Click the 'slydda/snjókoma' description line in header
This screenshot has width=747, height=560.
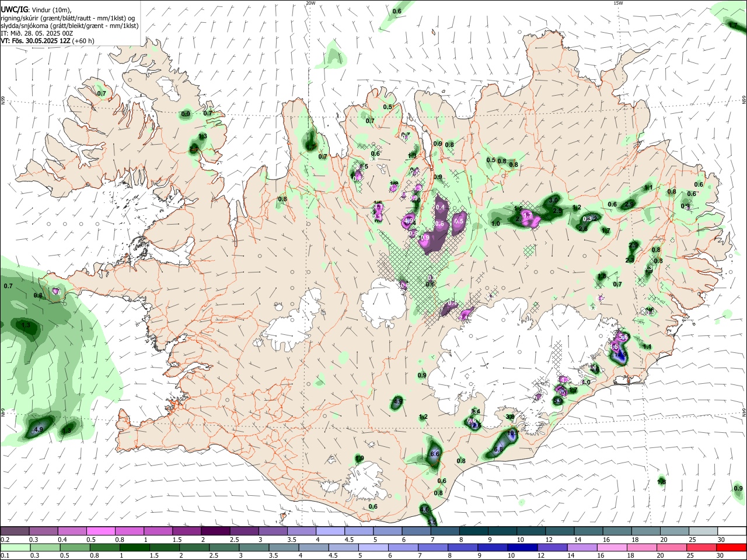[x=69, y=26]
